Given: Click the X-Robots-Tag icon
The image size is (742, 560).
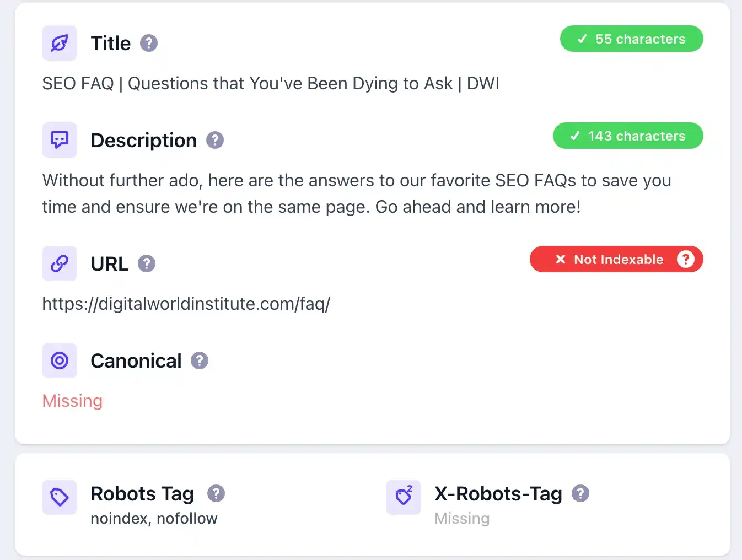Looking at the screenshot, I should tap(404, 497).
